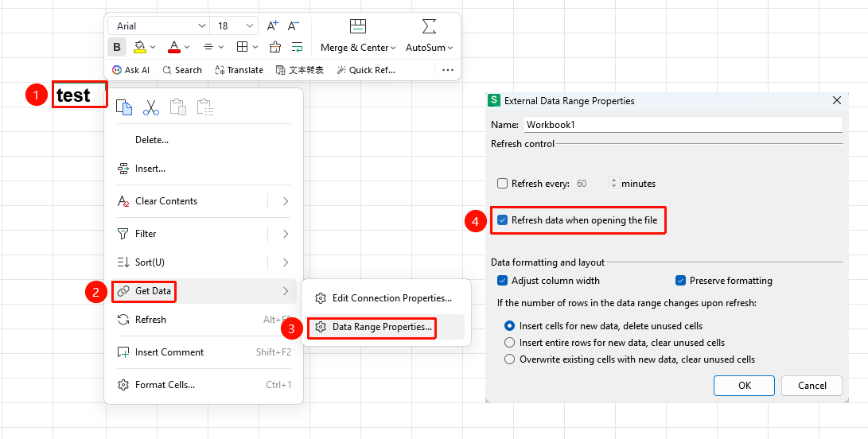Select Insert Comment menu item
The height and width of the screenshot is (439, 868).
coord(204,352)
